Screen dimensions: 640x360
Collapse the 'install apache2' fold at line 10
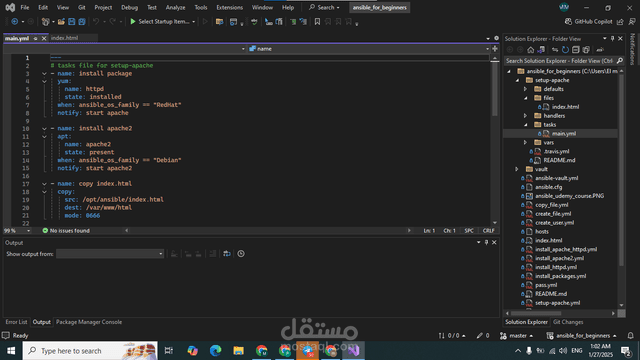pyautogui.click(x=44, y=129)
